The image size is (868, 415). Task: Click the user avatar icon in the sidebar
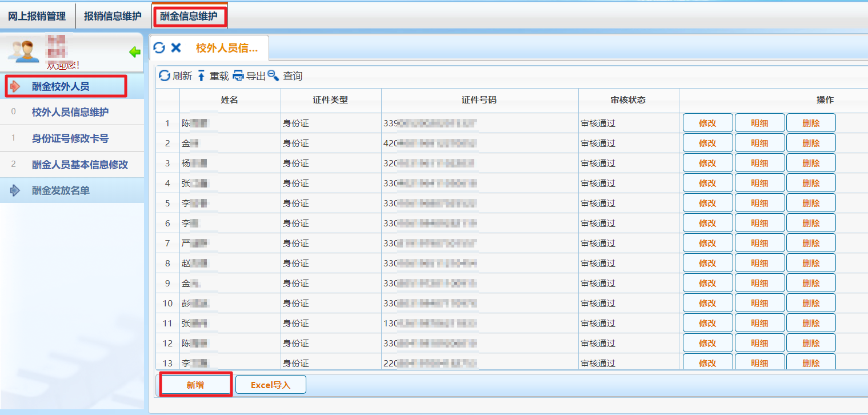[23, 51]
